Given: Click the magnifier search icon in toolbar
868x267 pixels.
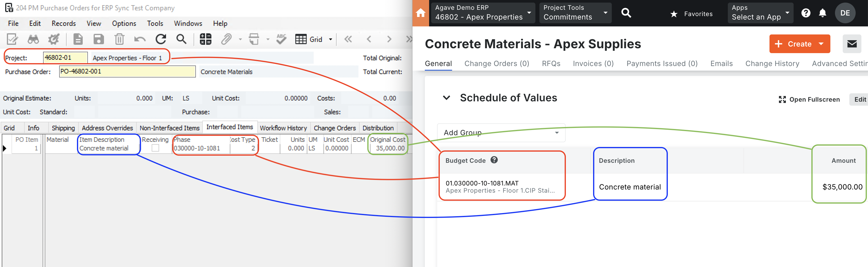Looking at the screenshot, I should 181,39.
